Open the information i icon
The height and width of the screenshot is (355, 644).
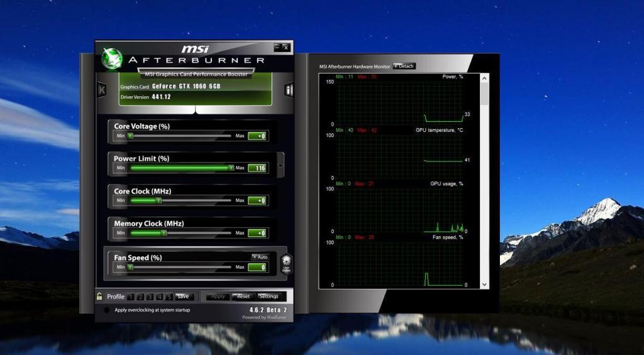click(x=289, y=90)
